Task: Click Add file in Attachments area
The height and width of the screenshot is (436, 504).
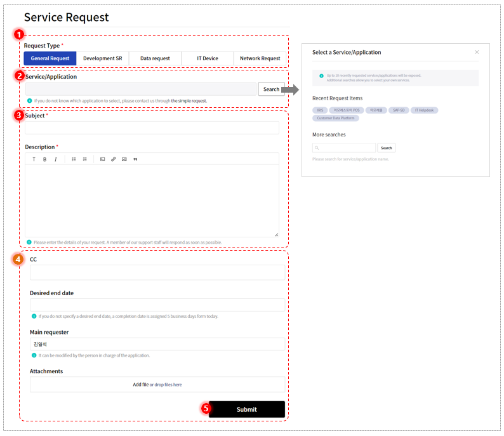Action: (x=141, y=385)
